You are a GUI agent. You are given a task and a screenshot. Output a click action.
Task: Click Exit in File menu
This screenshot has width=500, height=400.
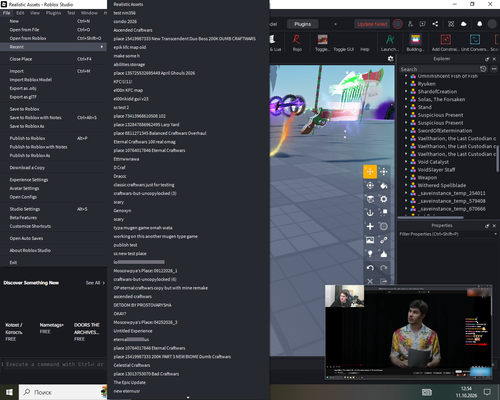click(x=53, y=262)
